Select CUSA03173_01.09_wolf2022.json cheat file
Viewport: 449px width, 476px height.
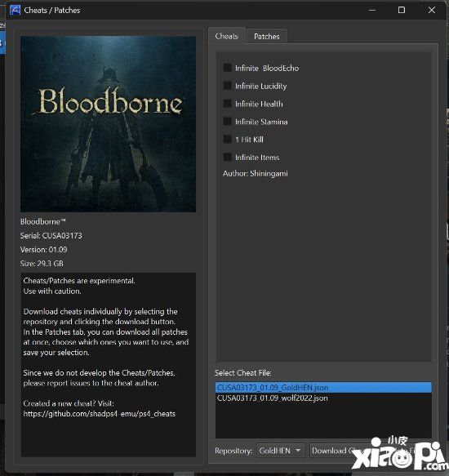(x=323, y=398)
